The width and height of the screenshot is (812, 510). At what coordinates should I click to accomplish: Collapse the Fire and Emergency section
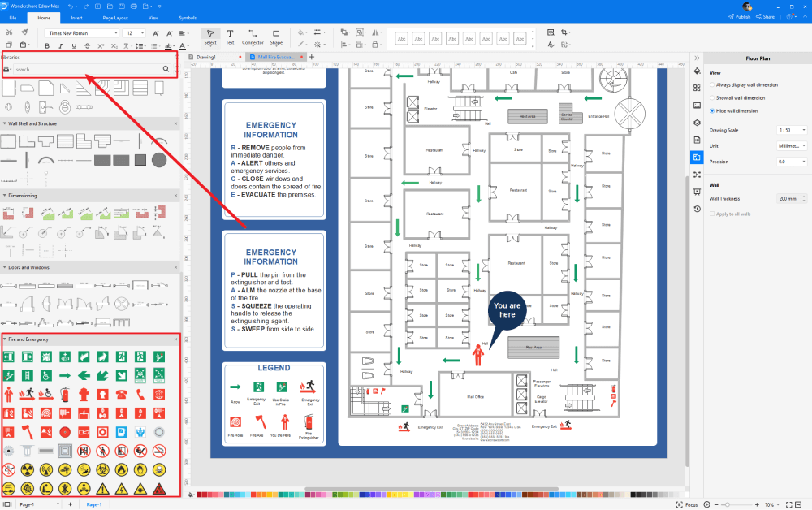[5, 339]
